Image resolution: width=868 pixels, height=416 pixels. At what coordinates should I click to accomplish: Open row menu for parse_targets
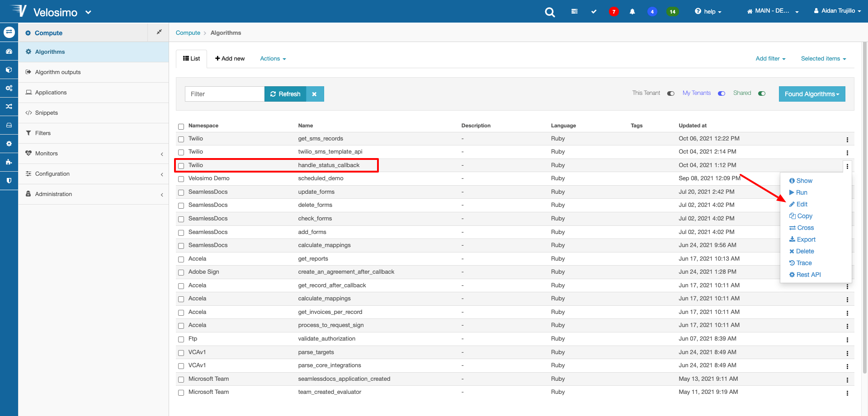coord(847,353)
